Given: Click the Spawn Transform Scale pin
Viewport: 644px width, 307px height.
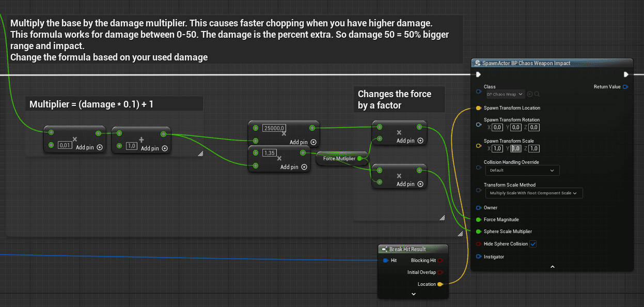Looking at the screenshot, I should pyautogui.click(x=478, y=146).
